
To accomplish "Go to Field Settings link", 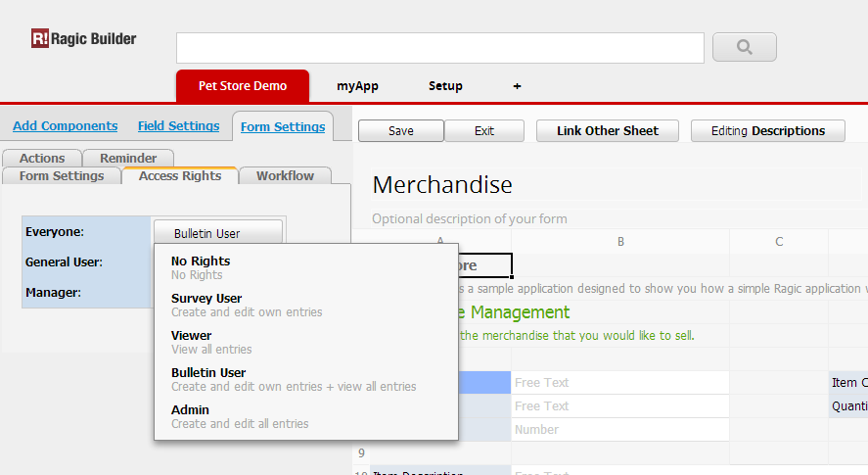I will click(178, 126).
